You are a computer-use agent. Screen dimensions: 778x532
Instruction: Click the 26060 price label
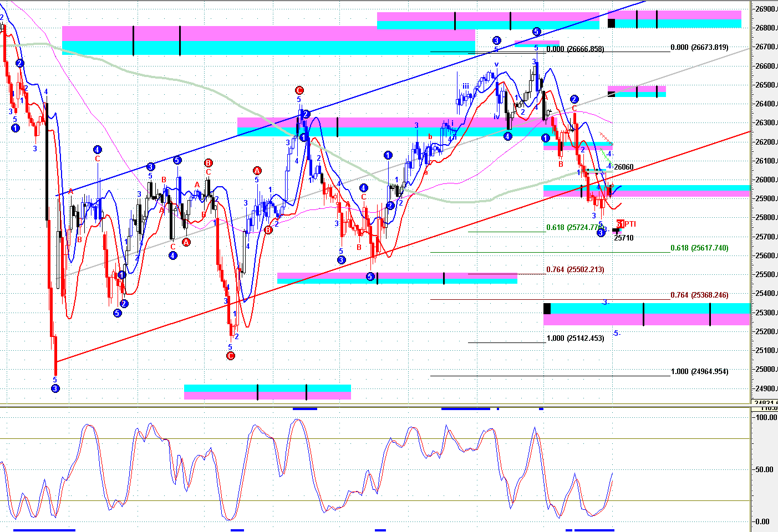pos(624,167)
